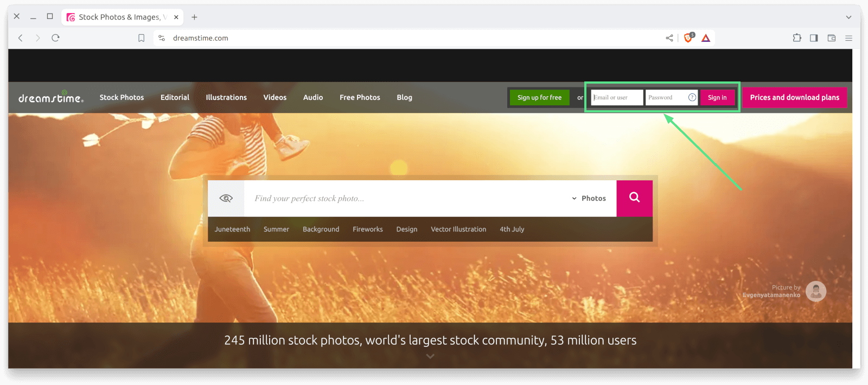Open the Audio menu item
This screenshot has height=385, width=868.
(x=313, y=97)
